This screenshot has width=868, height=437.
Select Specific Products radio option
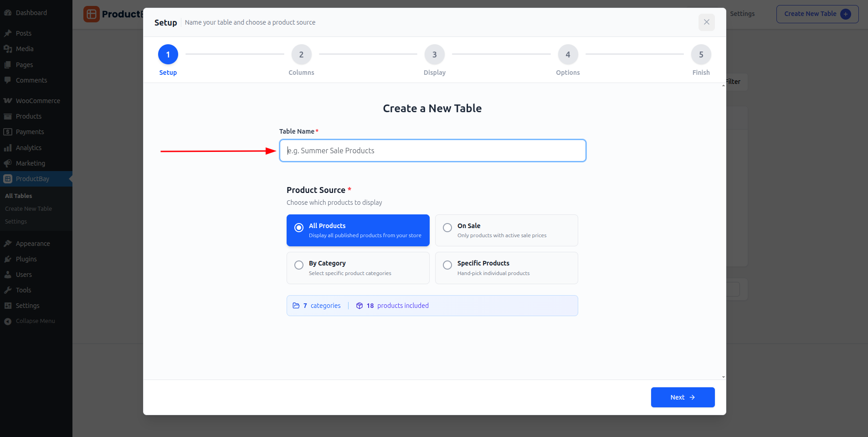(447, 265)
